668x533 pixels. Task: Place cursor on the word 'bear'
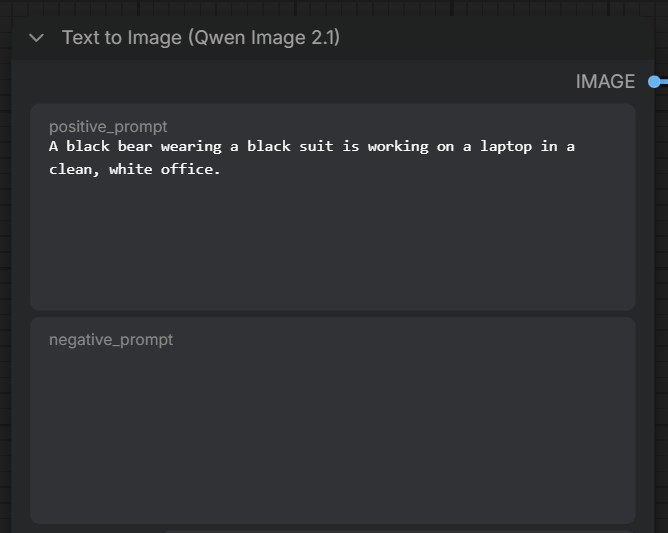point(135,147)
